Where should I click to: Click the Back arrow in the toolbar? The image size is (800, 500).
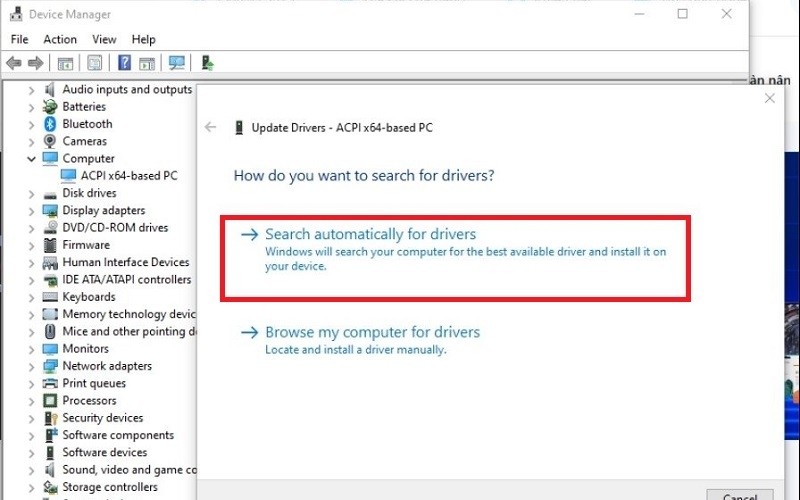click(14, 63)
